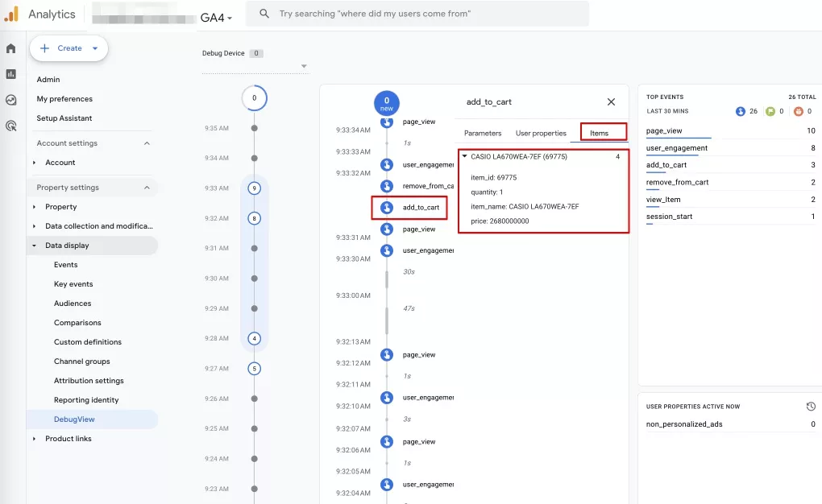The height and width of the screenshot is (504, 822).
Task: Close the add_to_cart detail panel
Action: (x=611, y=102)
